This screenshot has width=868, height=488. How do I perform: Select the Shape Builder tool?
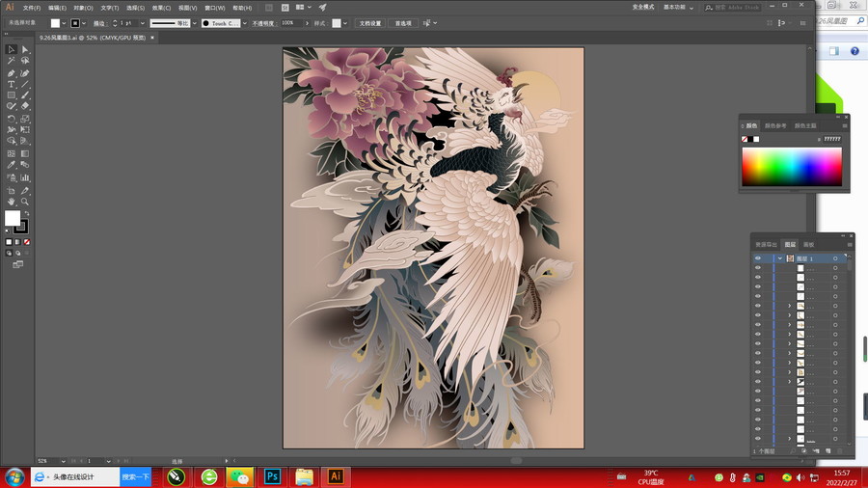tap(11, 141)
